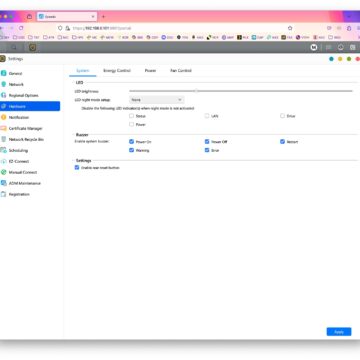Viewport: 360px width, 360px height.
Task: Click the search icon in the ADM toolbar
Action: pos(14,47)
